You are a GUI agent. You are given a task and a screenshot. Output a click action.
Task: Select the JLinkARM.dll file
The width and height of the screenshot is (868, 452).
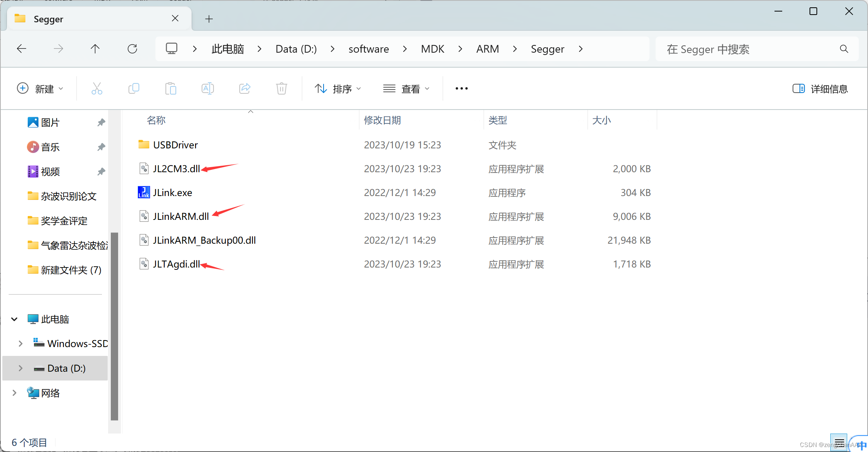(x=181, y=216)
